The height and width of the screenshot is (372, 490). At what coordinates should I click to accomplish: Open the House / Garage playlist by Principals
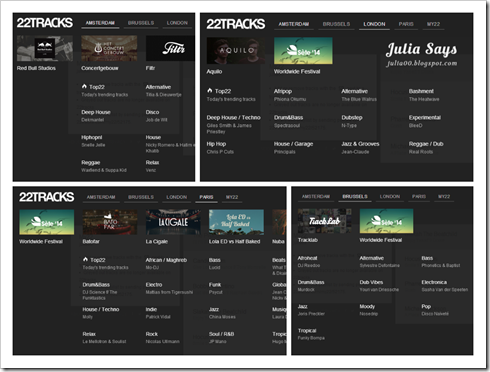293,148
